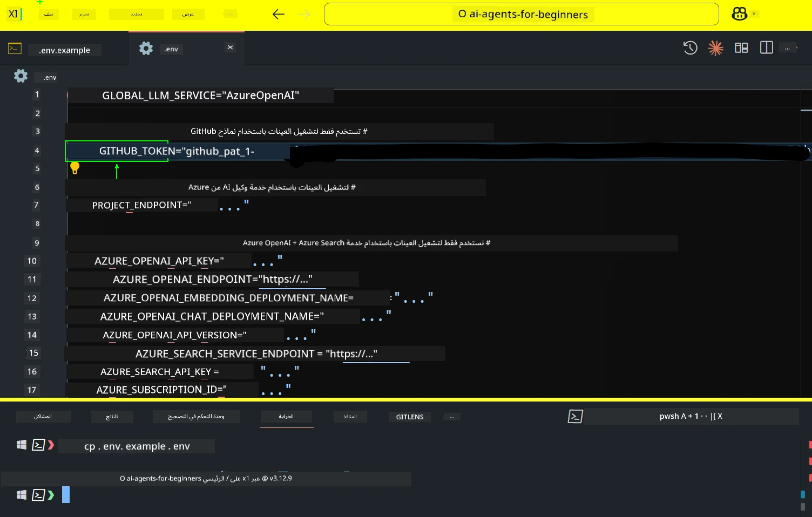Image resolution: width=812 pixels, height=517 pixels.
Task: Open the Customize Layout icon
Action: click(x=741, y=47)
